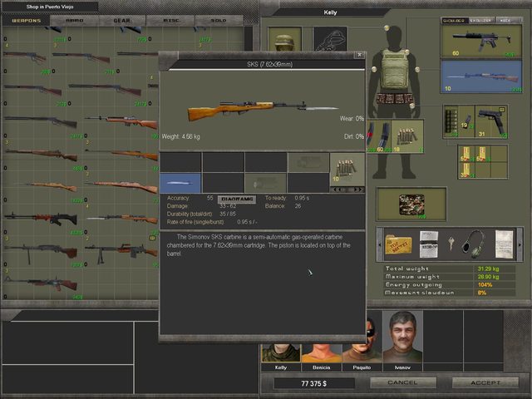Click the CANCEL button
Viewport: 532px width, 399px height.
(x=402, y=382)
